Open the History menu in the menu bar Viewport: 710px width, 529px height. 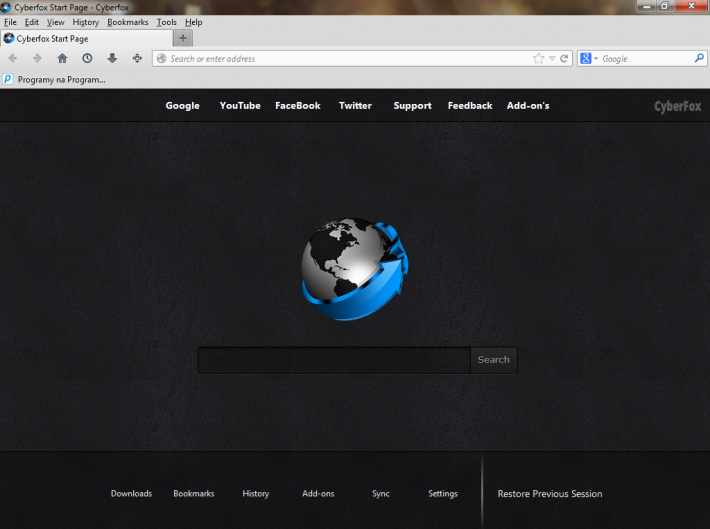click(x=86, y=22)
